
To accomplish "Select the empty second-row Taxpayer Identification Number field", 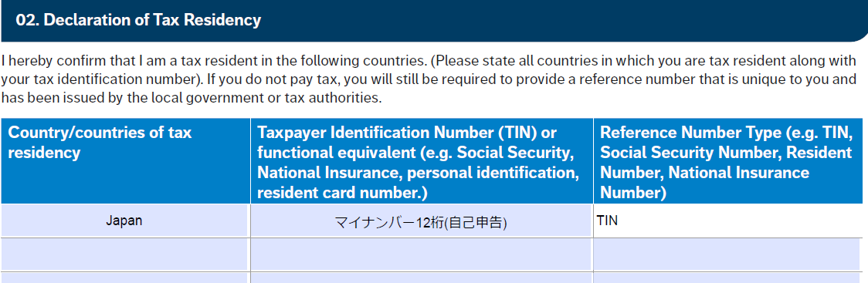I will pos(422,254).
